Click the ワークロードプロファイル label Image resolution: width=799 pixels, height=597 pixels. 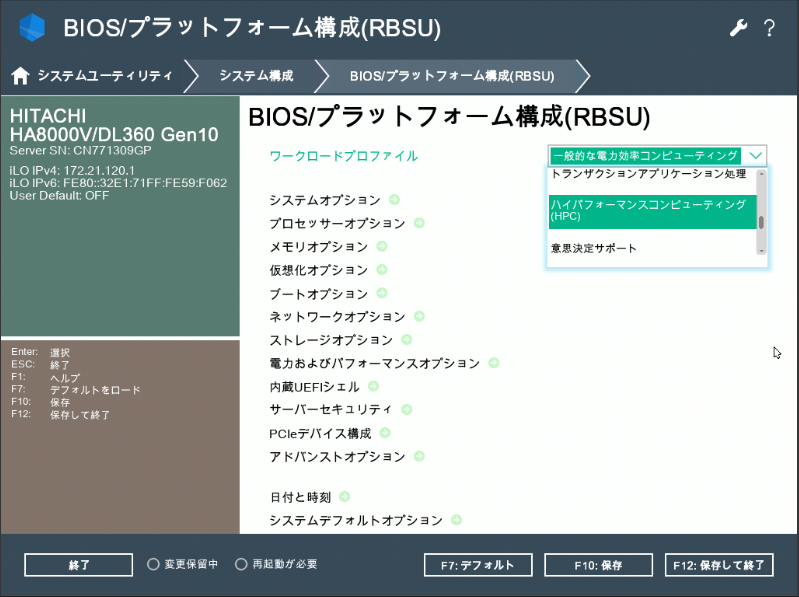point(343,156)
